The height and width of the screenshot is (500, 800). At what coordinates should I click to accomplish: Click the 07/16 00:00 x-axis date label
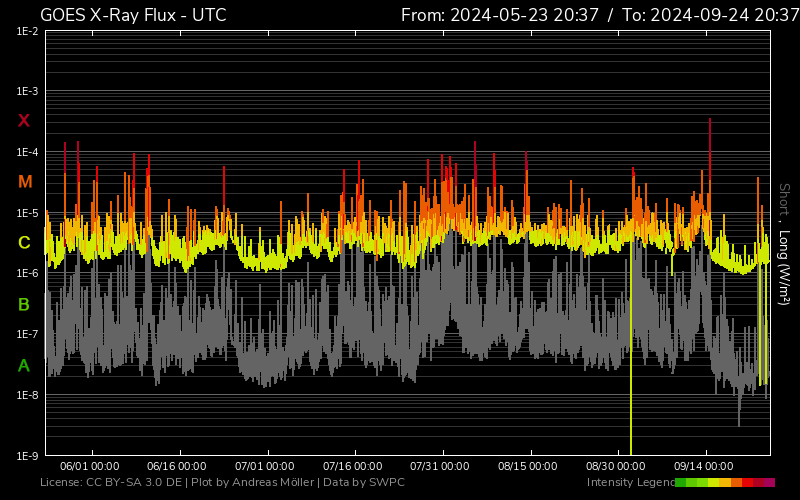pyautogui.click(x=353, y=466)
